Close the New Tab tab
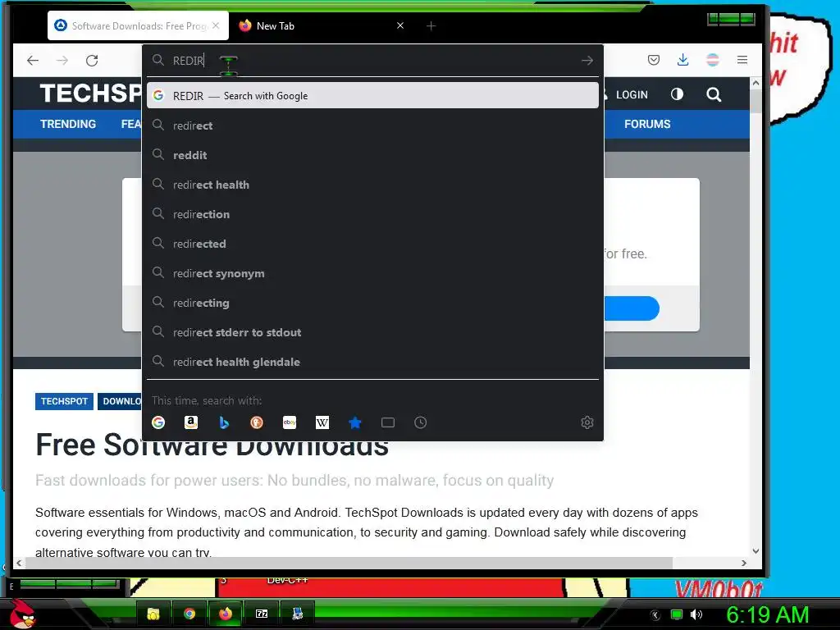The height and width of the screenshot is (630, 840). point(400,25)
